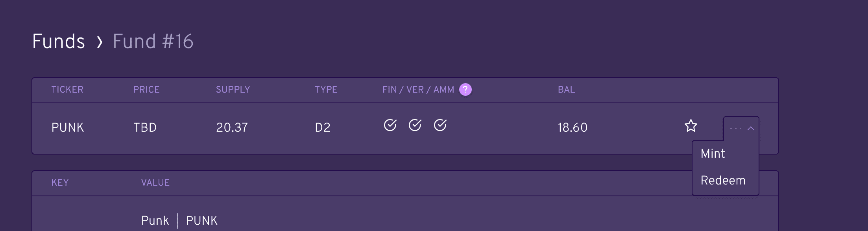The width and height of the screenshot is (868, 231).
Task: Click the question mark help icon
Action: coord(465,89)
